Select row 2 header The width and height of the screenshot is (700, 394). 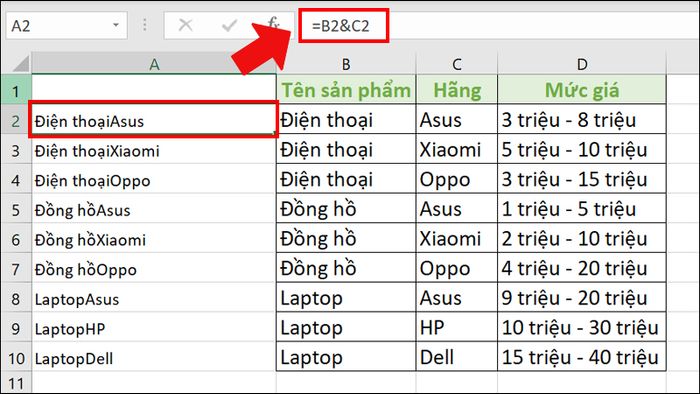pos(16,120)
